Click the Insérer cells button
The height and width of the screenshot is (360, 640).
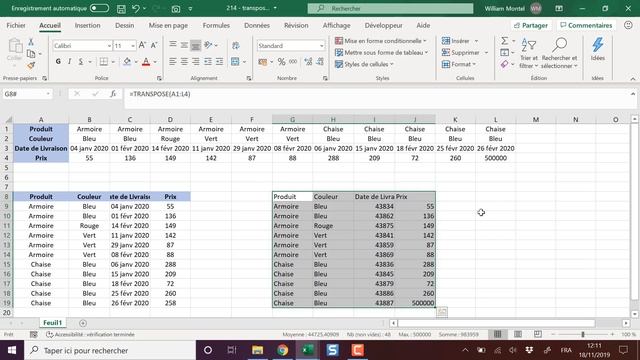[456, 41]
